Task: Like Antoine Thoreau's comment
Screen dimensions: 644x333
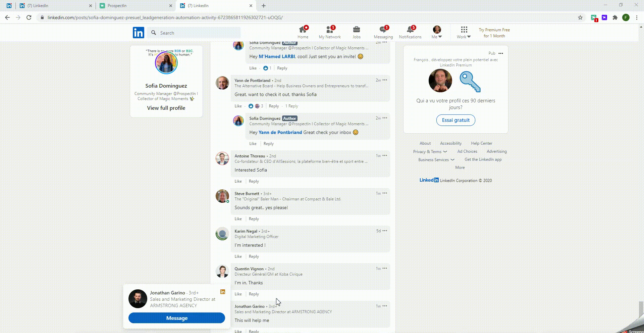Action: pyautogui.click(x=238, y=181)
